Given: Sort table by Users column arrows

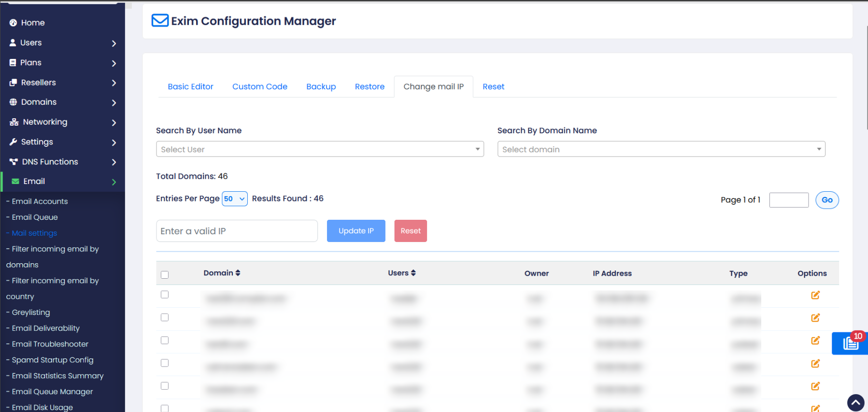Looking at the screenshot, I should tap(413, 273).
